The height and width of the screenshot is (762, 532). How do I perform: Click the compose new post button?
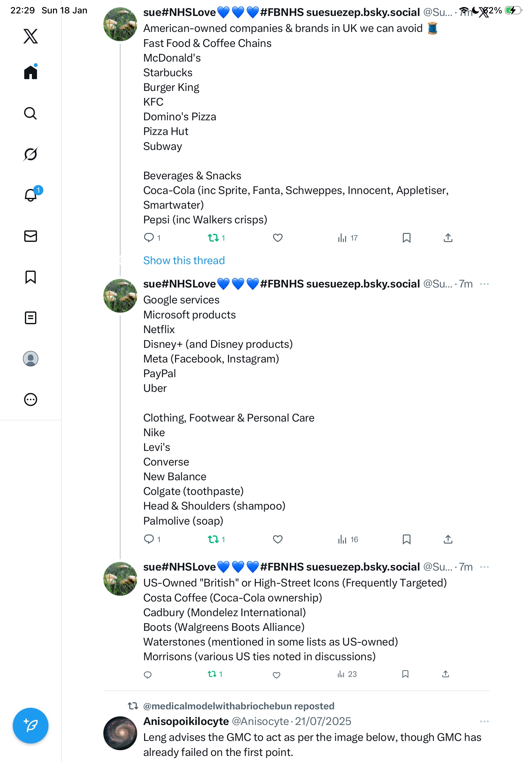tap(31, 725)
